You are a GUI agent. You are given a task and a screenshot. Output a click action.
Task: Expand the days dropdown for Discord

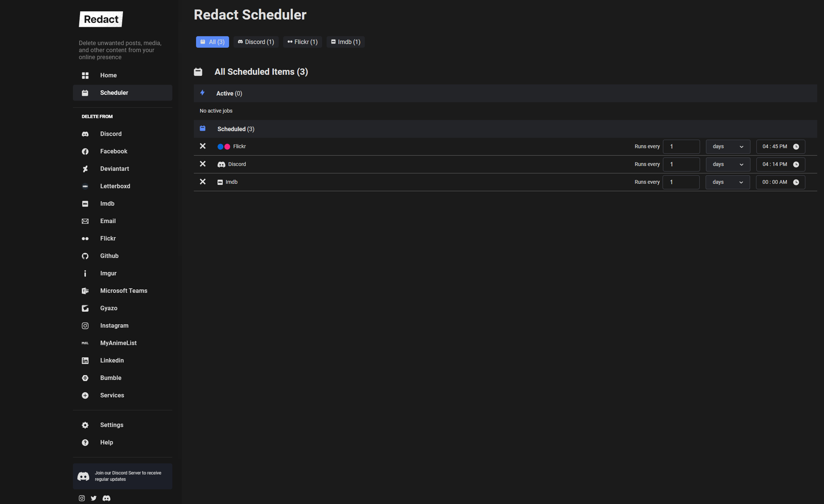[727, 164]
